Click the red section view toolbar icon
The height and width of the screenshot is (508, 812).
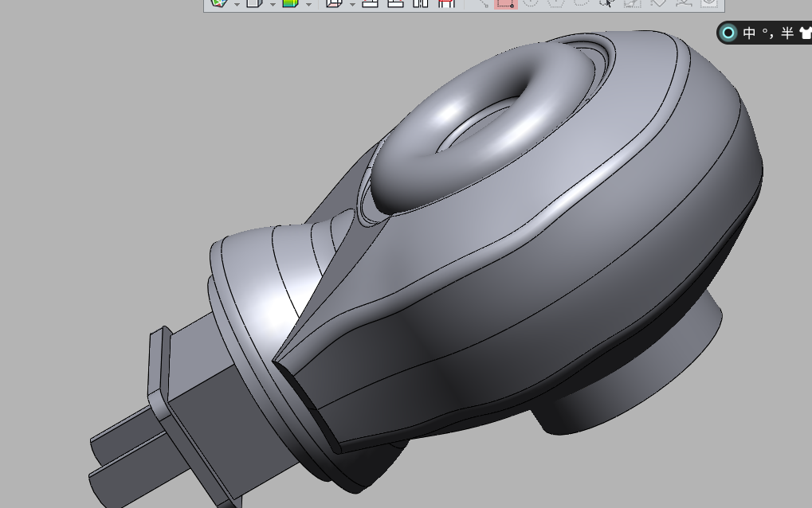tap(446, 3)
